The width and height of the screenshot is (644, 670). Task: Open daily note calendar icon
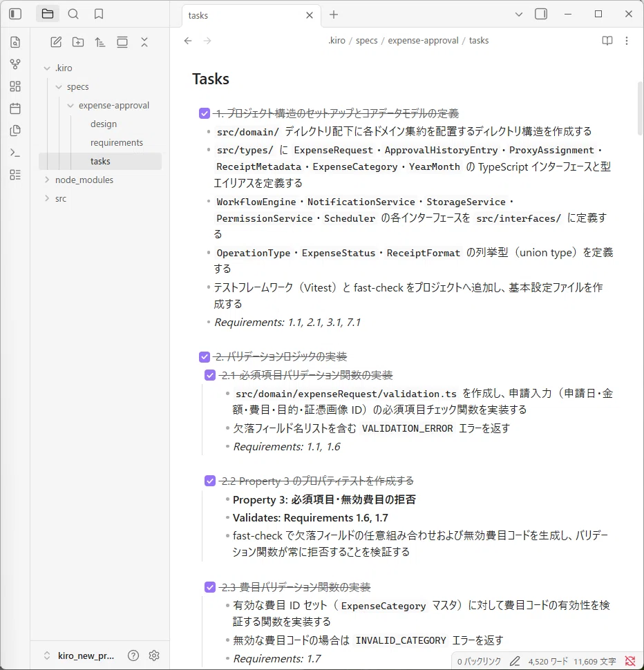pyautogui.click(x=15, y=108)
